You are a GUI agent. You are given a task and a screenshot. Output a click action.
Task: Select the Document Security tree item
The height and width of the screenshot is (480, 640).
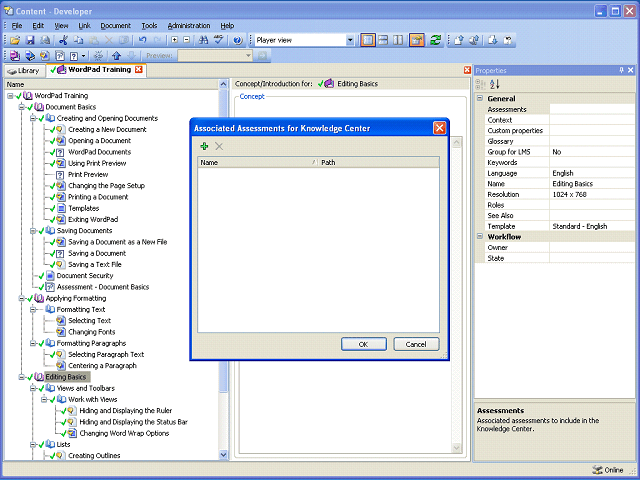coord(85,276)
